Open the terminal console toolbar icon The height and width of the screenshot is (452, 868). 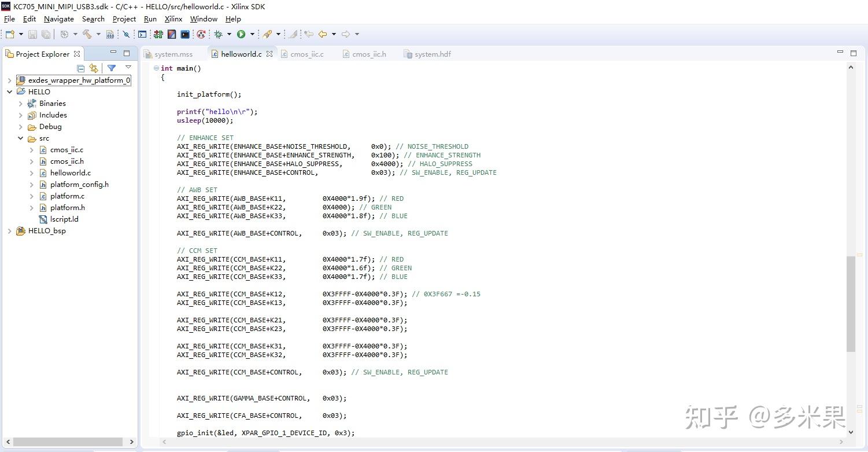pyautogui.click(x=185, y=34)
